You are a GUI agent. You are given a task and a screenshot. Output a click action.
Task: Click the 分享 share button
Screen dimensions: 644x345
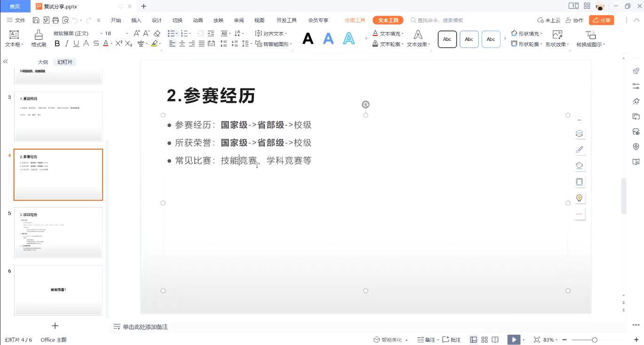(602, 20)
